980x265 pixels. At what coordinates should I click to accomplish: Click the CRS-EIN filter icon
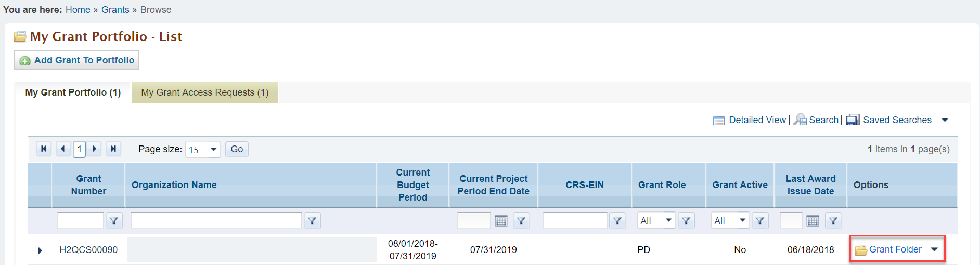(617, 221)
